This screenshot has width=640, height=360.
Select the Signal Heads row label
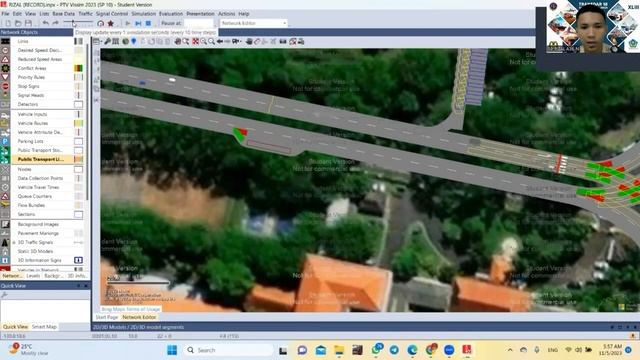[x=31, y=96]
